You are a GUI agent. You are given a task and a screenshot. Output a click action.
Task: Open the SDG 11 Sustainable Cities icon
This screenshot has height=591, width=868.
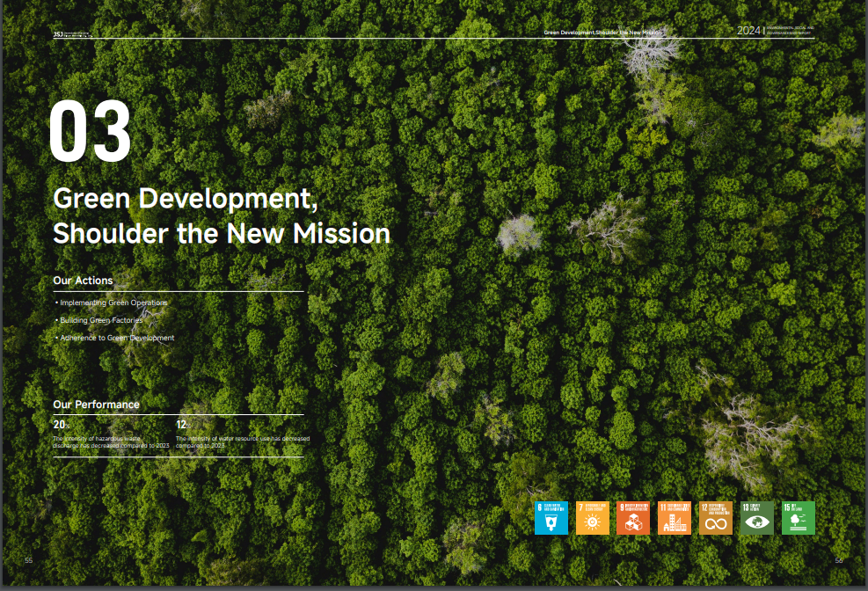[x=675, y=518]
